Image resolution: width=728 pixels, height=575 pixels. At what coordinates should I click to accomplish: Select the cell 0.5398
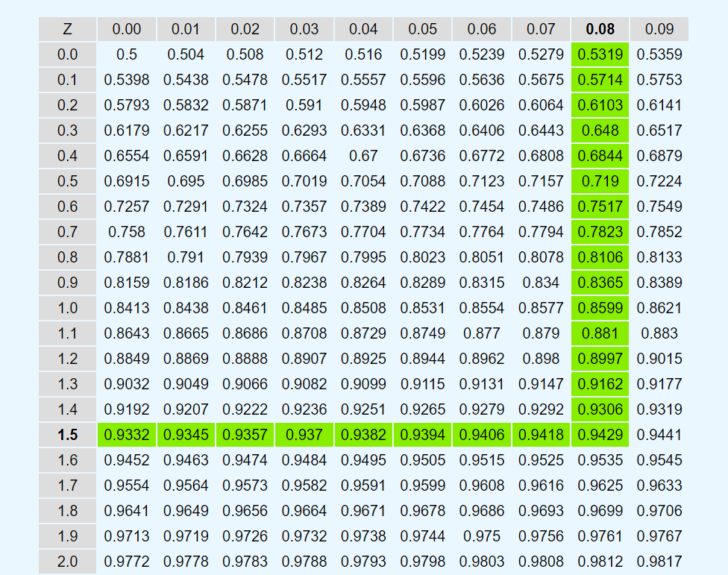click(126, 80)
